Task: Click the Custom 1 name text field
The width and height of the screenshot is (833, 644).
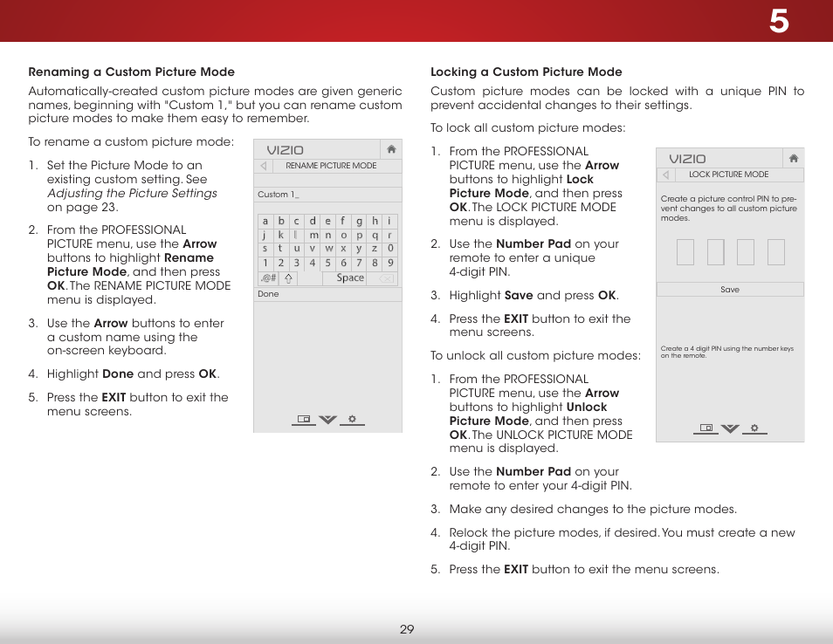Action: (x=327, y=194)
